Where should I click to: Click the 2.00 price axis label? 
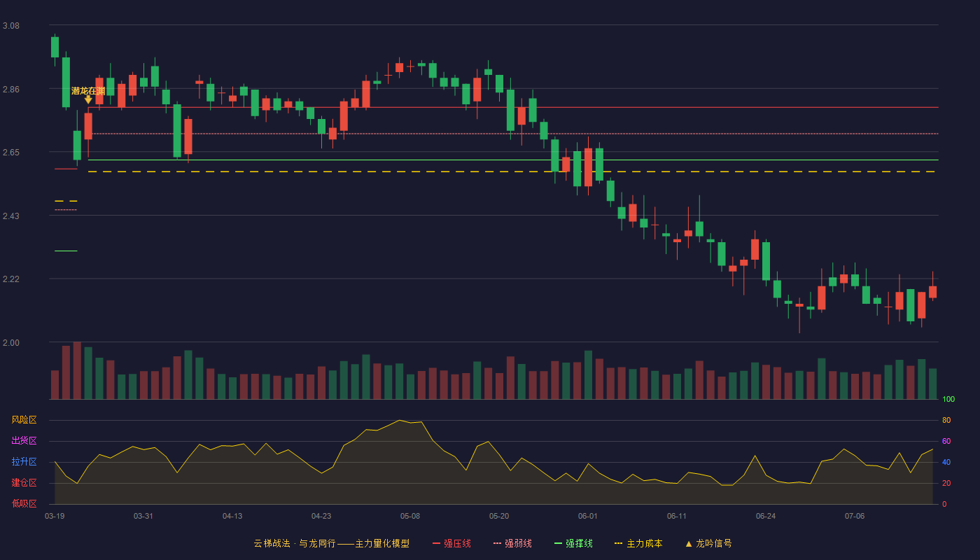[x=11, y=343]
